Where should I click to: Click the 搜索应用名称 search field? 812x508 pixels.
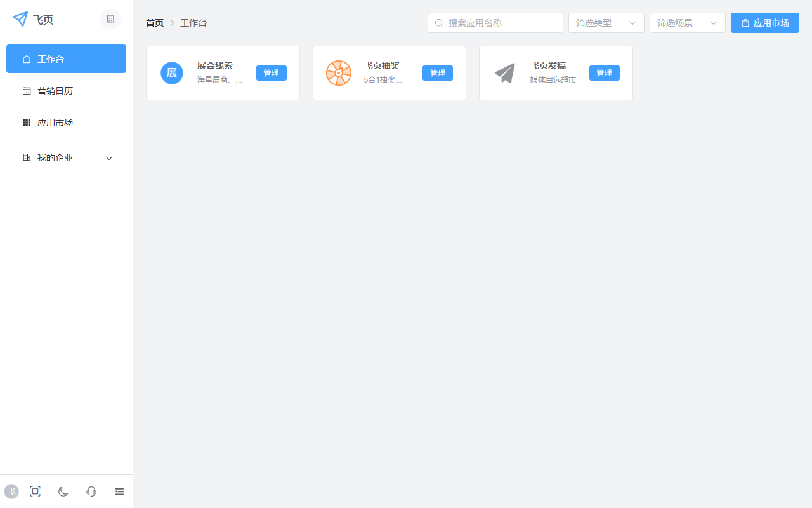click(495, 22)
